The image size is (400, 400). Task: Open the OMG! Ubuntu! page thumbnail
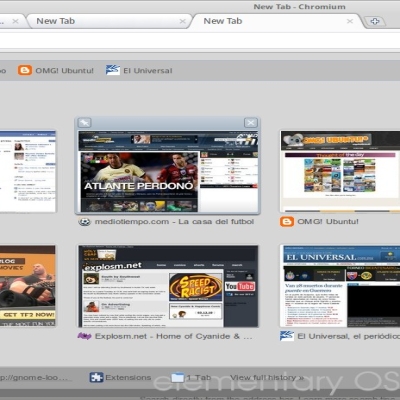click(x=340, y=171)
